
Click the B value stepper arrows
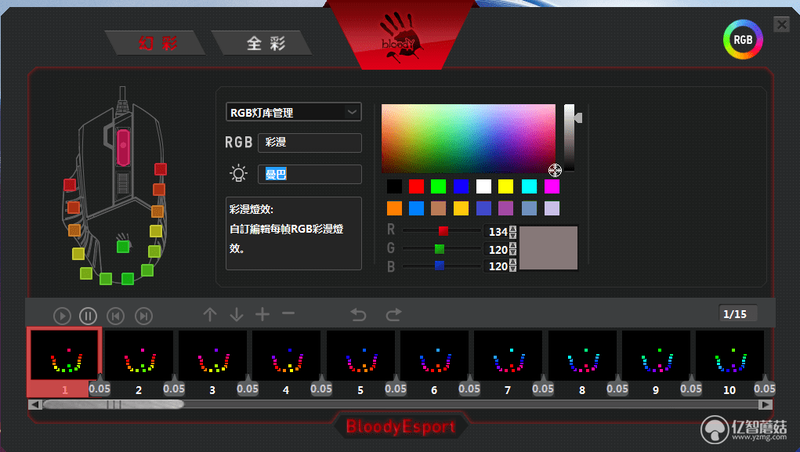pos(513,266)
